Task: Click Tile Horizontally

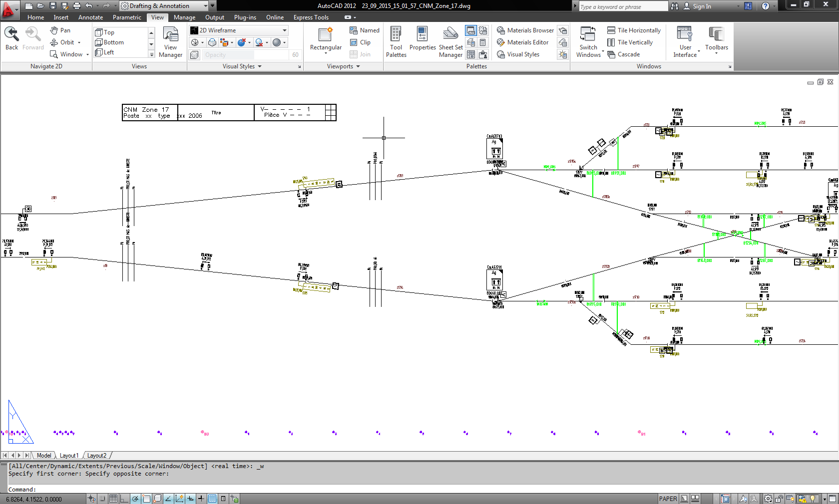Action: [634, 30]
